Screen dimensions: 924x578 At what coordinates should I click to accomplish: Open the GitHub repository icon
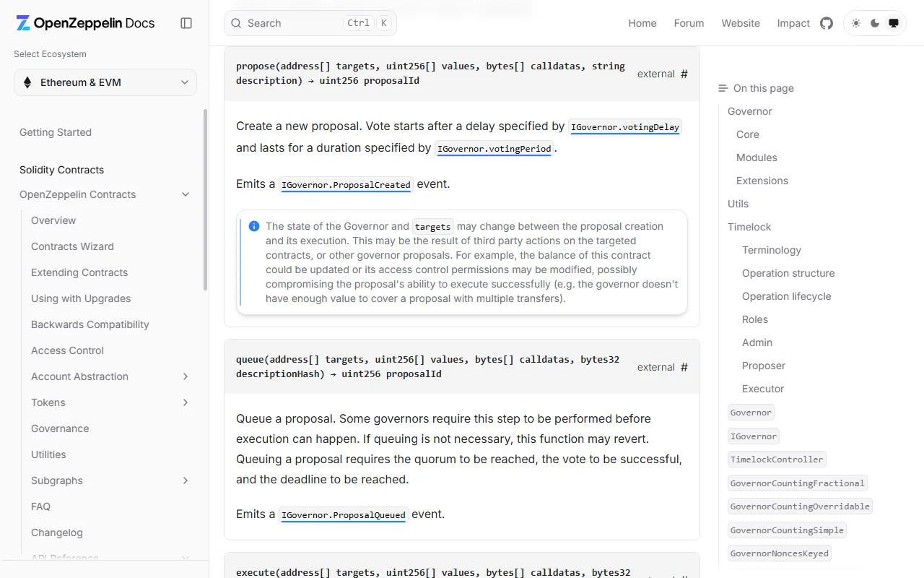[x=827, y=23]
